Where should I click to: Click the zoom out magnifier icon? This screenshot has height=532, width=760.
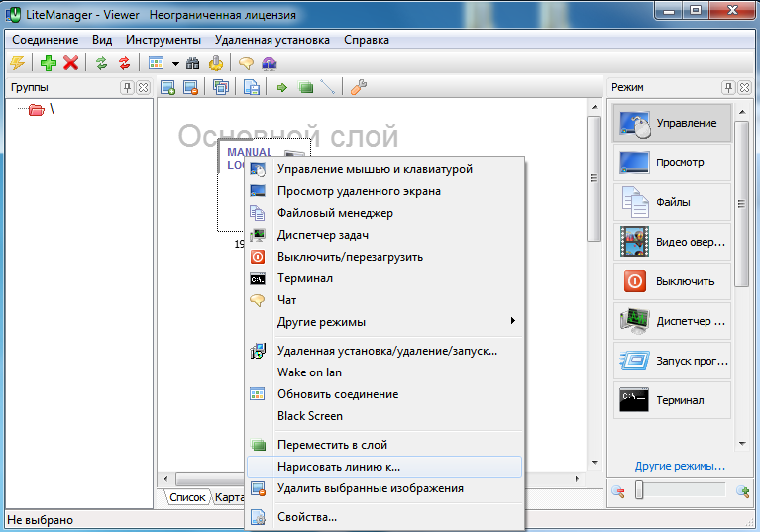coord(618,491)
